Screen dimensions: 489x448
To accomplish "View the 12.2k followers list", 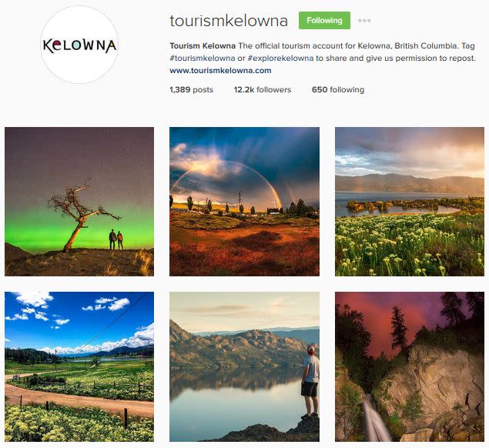I will 263,90.
